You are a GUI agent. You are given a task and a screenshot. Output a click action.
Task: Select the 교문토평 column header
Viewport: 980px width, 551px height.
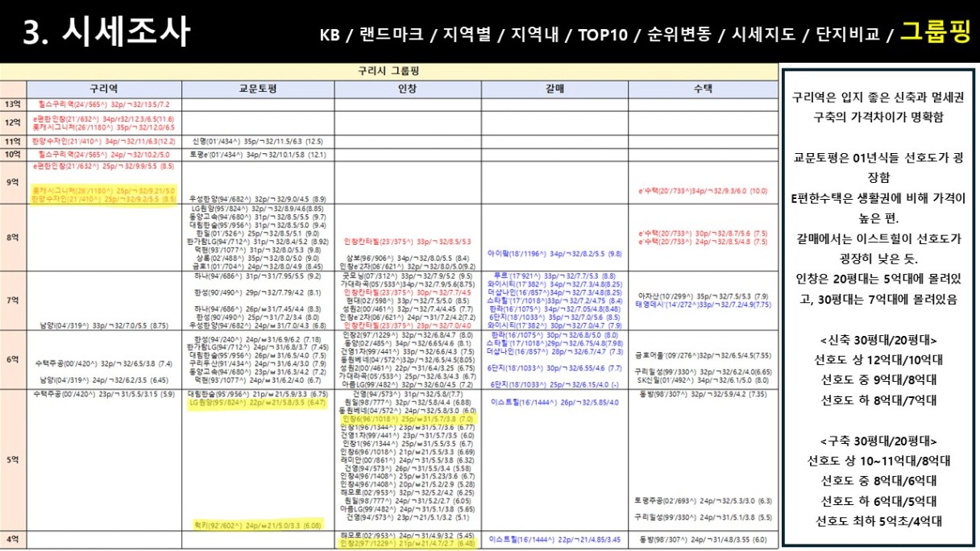click(x=258, y=89)
